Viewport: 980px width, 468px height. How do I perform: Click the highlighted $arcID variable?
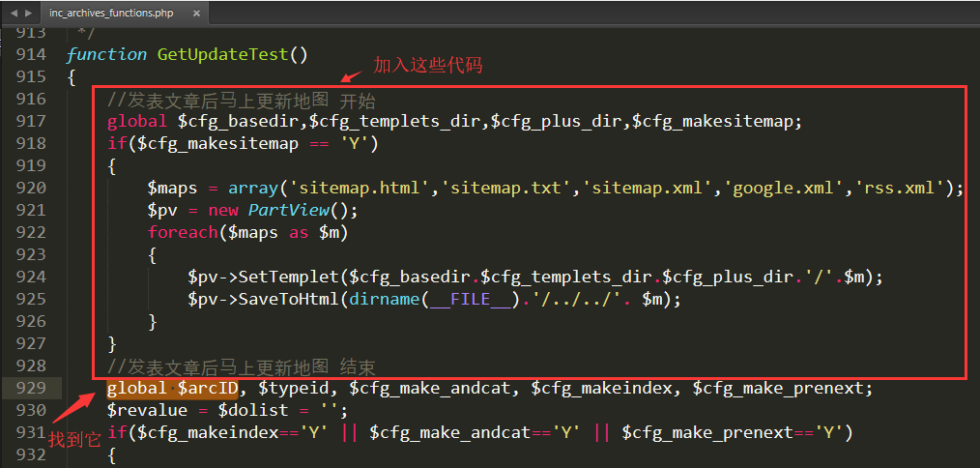coord(208,389)
